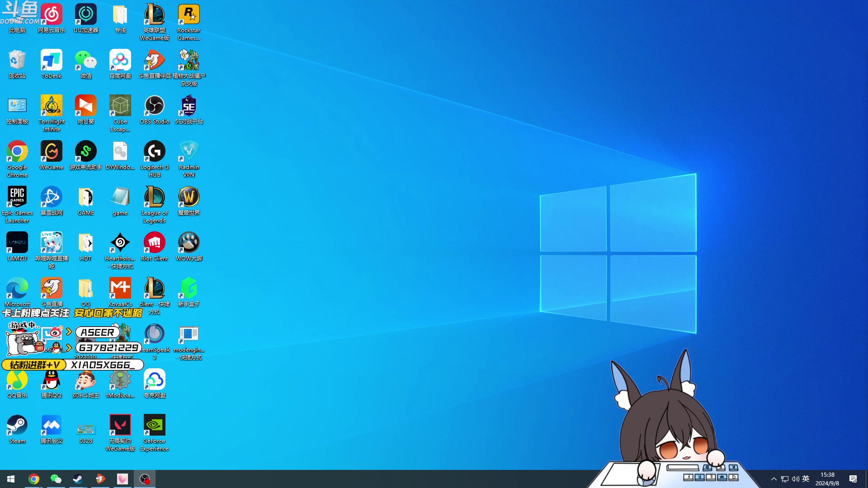This screenshot has width=868, height=488.
Task: Open 腾讯QQ desktop shortcut
Action: tap(52, 383)
